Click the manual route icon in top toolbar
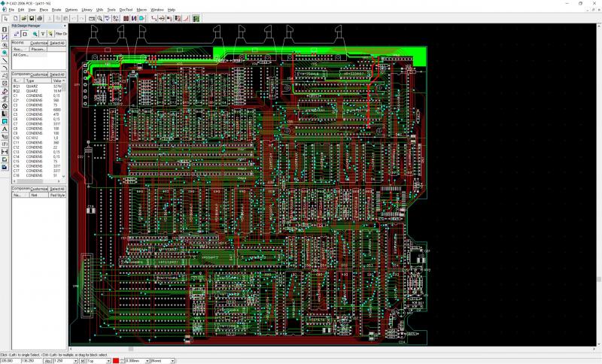 pos(154,17)
